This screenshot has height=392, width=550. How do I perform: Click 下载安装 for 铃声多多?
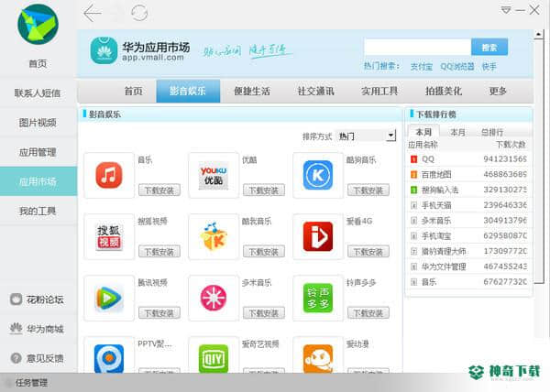(x=368, y=313)
